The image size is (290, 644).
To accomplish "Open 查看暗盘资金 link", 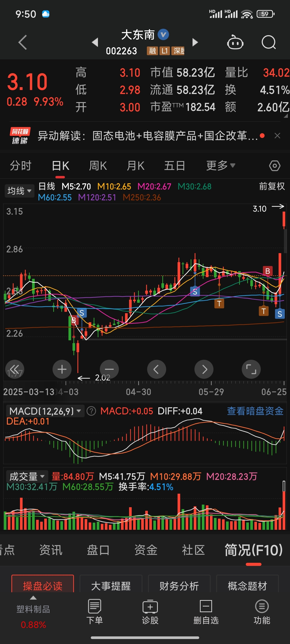I will point(255,411).
